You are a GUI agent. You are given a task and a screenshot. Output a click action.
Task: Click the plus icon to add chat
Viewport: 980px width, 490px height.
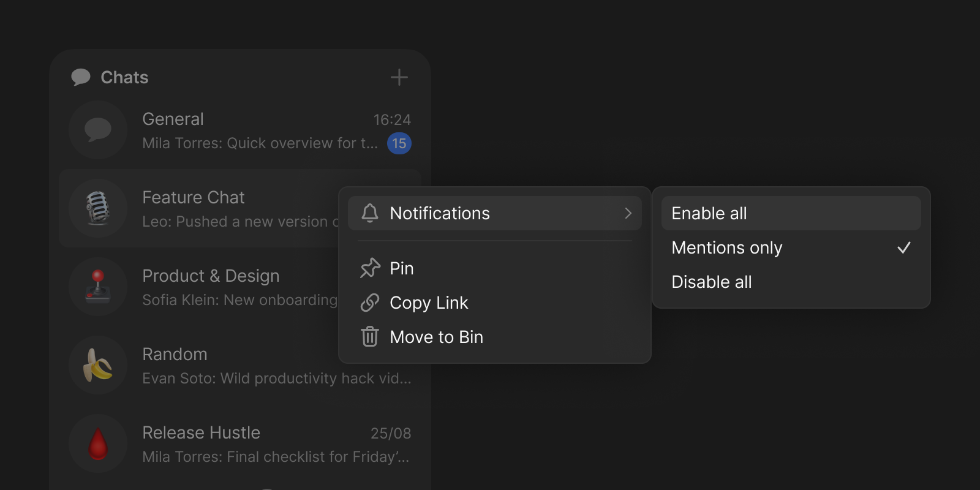click(x=399, y=77)
